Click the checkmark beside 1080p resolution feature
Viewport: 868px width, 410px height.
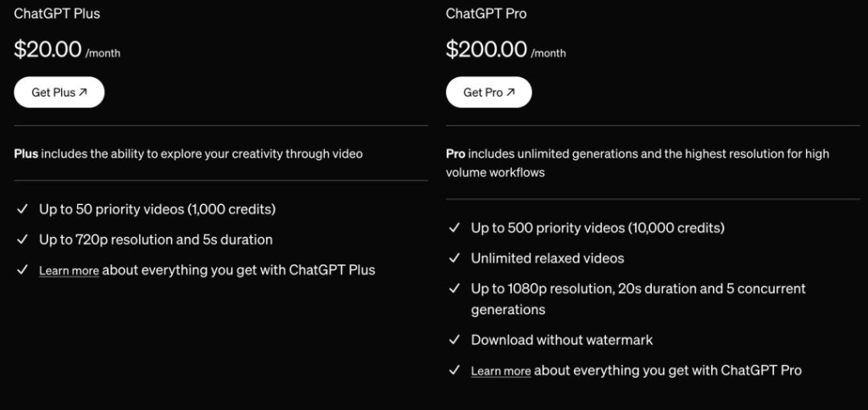coord(453,289)
